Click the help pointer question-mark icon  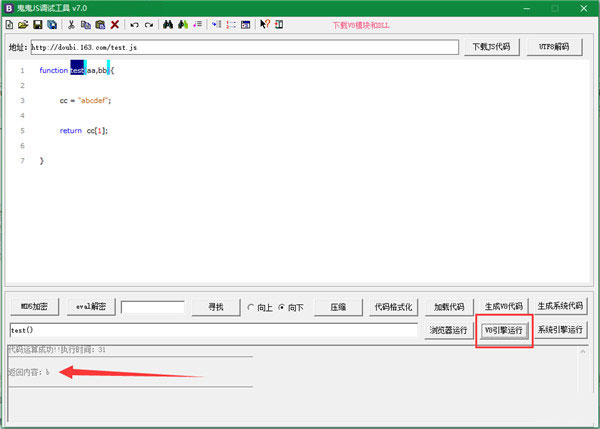pos(265,24)
